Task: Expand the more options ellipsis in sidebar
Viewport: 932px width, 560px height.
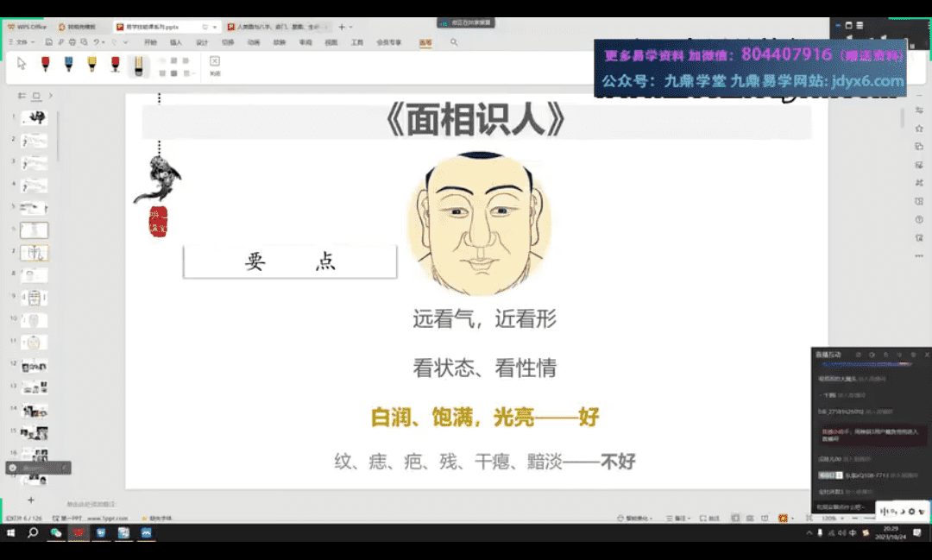Action: (x=919, y=255)
